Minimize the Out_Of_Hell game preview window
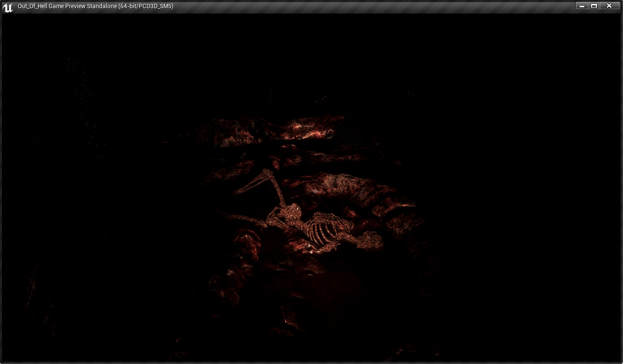 click(x=582, y=6)
